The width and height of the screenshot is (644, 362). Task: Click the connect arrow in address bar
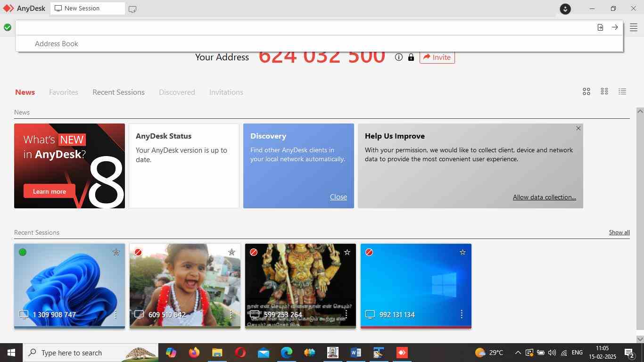point(615,27)
